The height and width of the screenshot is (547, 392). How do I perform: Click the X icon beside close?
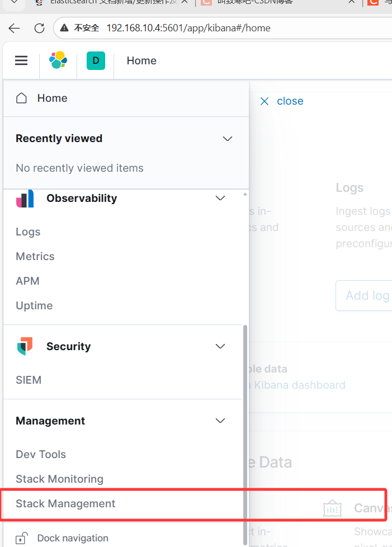(x=265, y=101)
